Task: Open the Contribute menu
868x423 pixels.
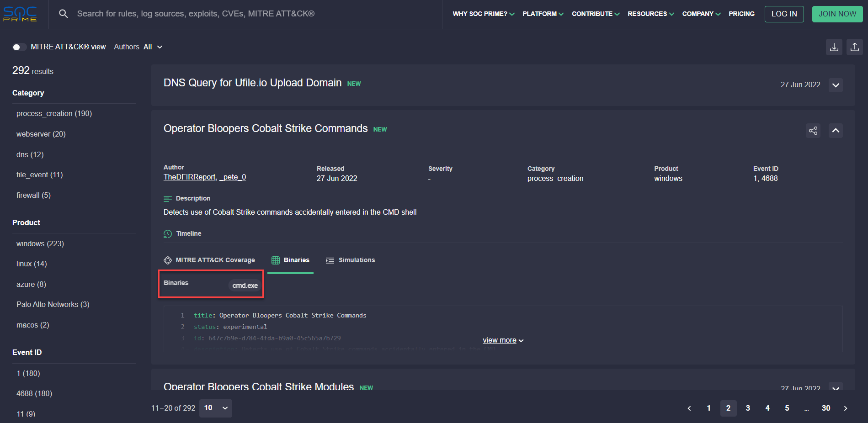Action: (x=596, y=14)
